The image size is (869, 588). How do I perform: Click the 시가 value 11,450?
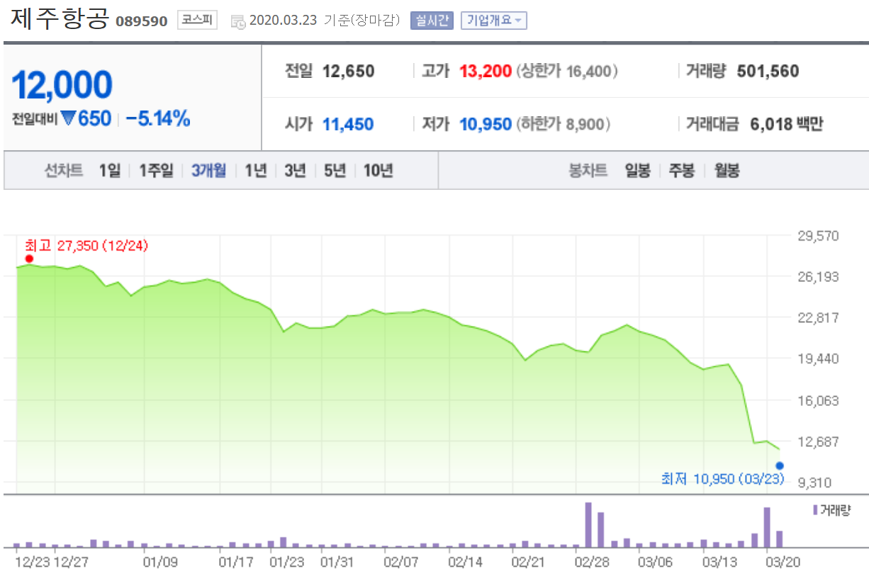pos(348,125)
